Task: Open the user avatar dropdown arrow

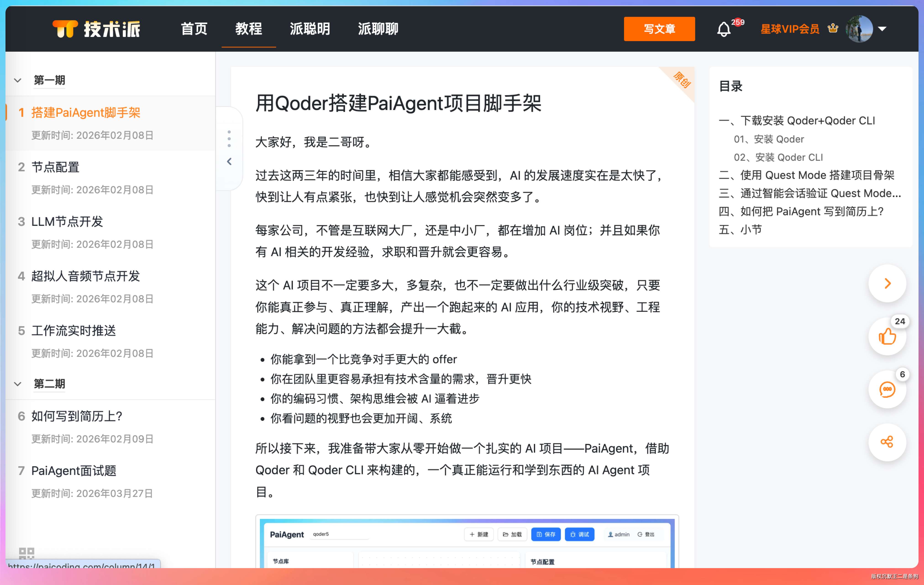Action: click(x=882, y=29)
